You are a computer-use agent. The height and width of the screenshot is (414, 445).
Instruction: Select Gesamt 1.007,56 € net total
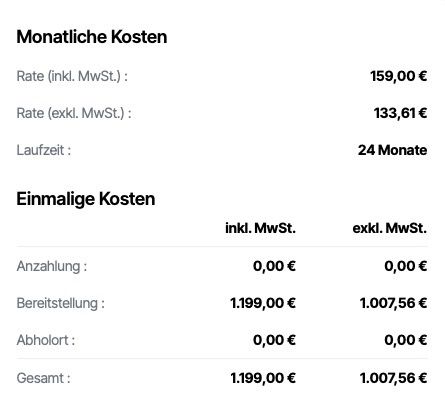tap(393, 378)
